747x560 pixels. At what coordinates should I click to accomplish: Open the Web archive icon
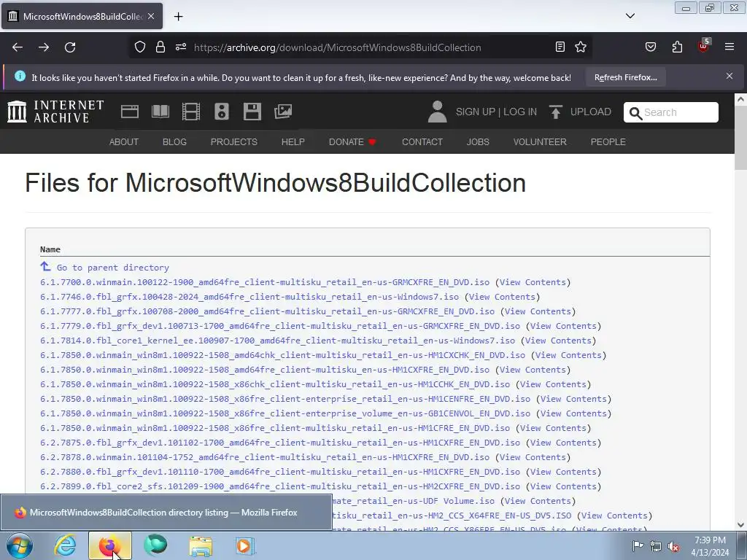coord(130,112)
